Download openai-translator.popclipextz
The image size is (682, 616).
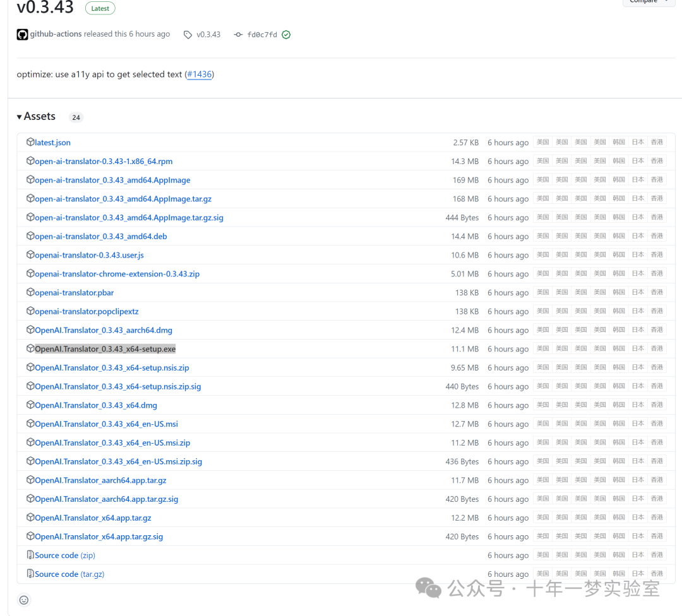[87, 311]
